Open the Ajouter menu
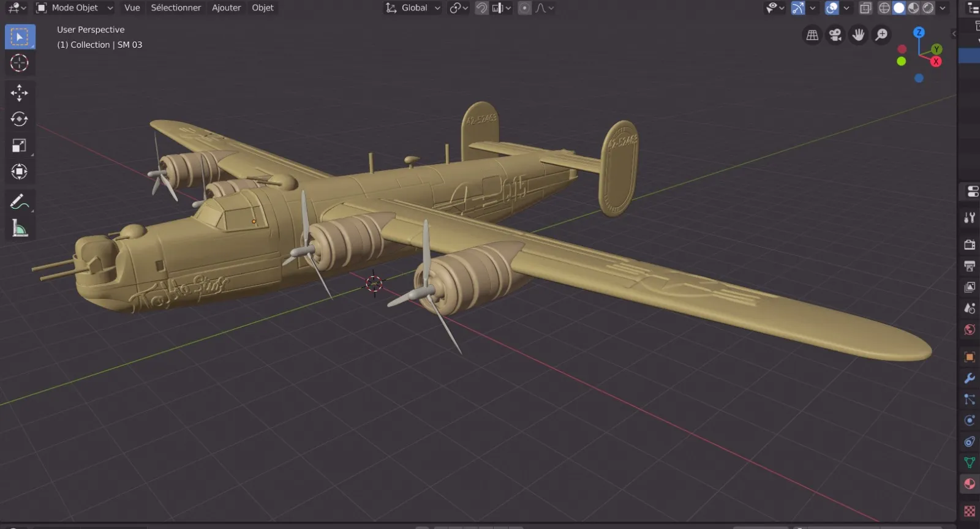This screenshot has width=980, height=529. [x=226, y=8]
